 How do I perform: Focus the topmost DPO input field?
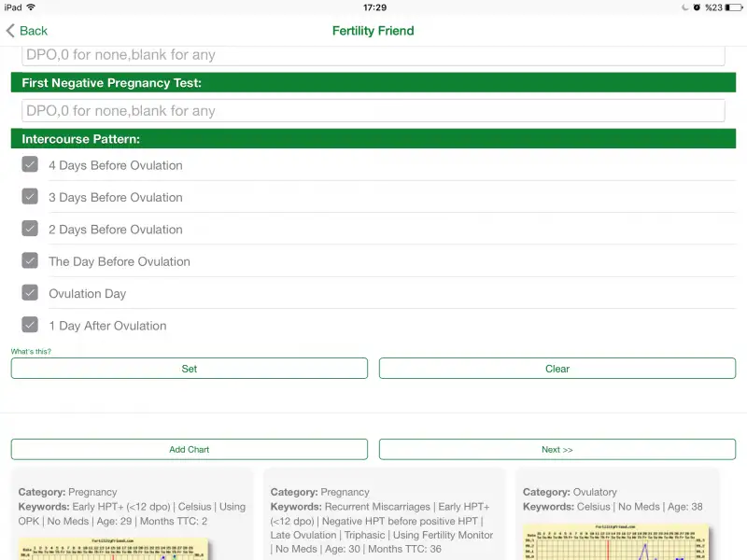tap(373, 55)
